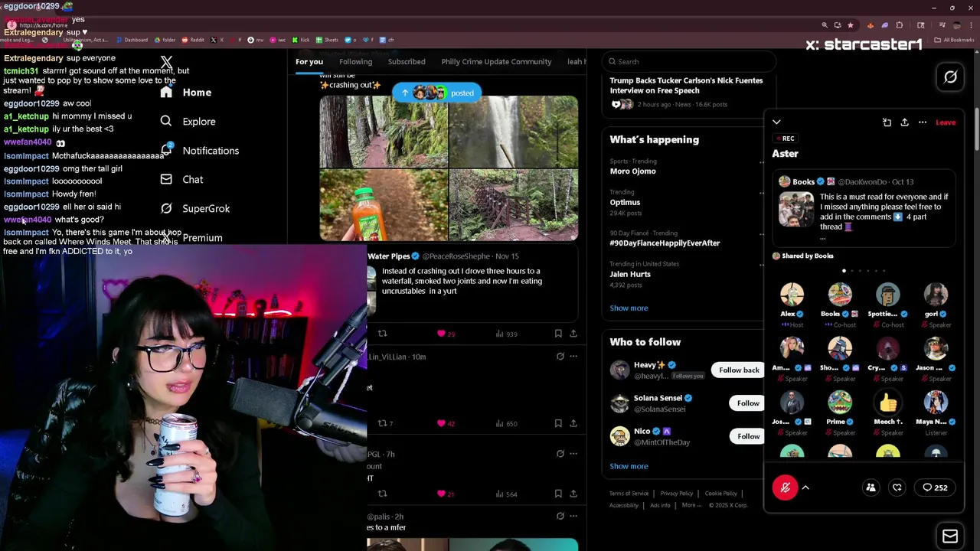This screenshot has height=551, width=980.
Task: Select the For you tab
Action: [x=309, y=62]
